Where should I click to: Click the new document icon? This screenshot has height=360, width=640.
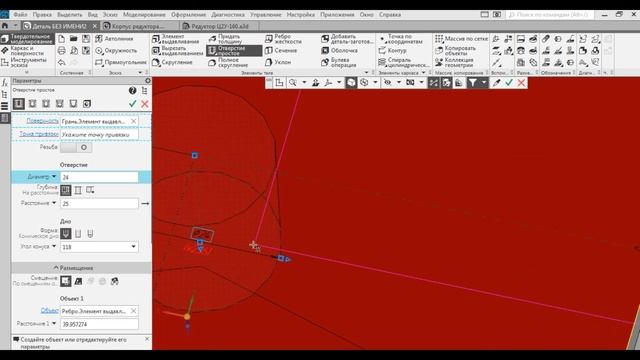(62, 39)
